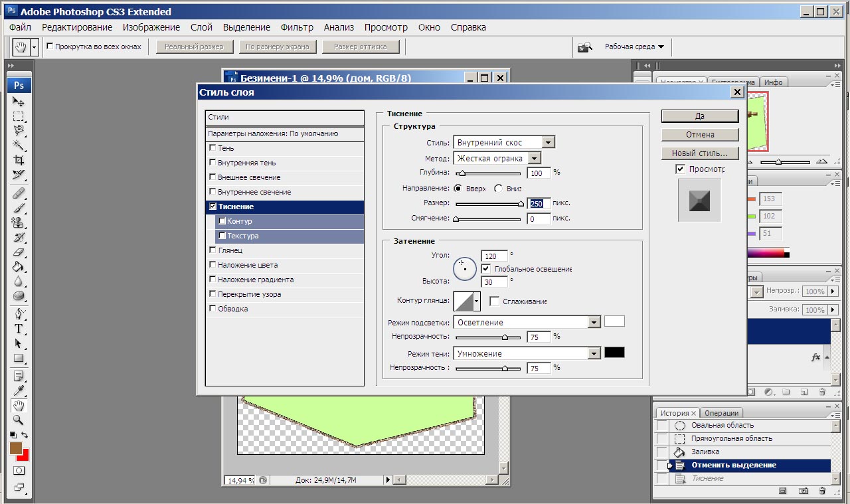Select the Lasso tool
Image resolution: width=850 pixels, height=504 pixels.
point(19,131)
